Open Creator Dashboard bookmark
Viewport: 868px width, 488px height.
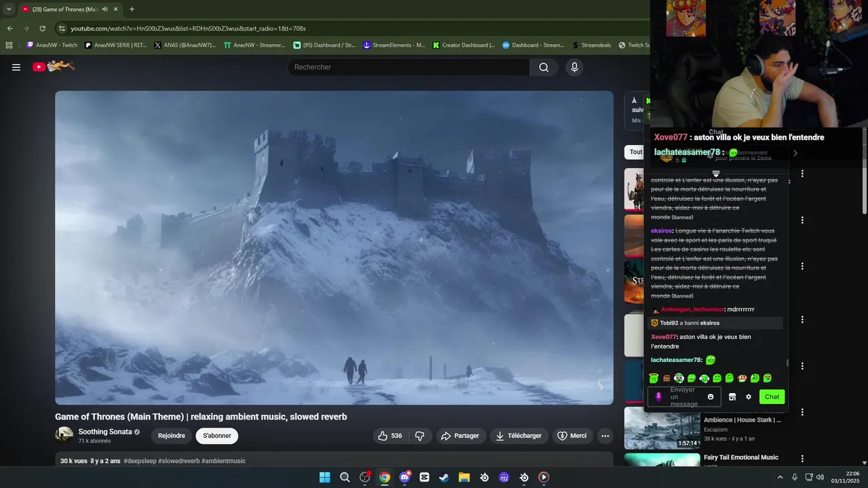(x=463, y=45)
